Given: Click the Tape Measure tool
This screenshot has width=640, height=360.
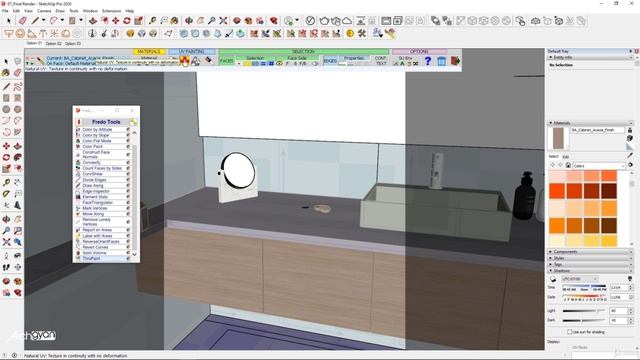Looking at the screenshot, I should pos(153,20).
